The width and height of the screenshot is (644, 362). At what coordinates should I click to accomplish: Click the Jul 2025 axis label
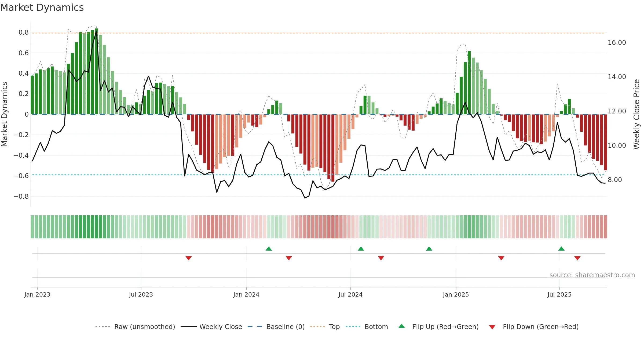coord(559,294)
